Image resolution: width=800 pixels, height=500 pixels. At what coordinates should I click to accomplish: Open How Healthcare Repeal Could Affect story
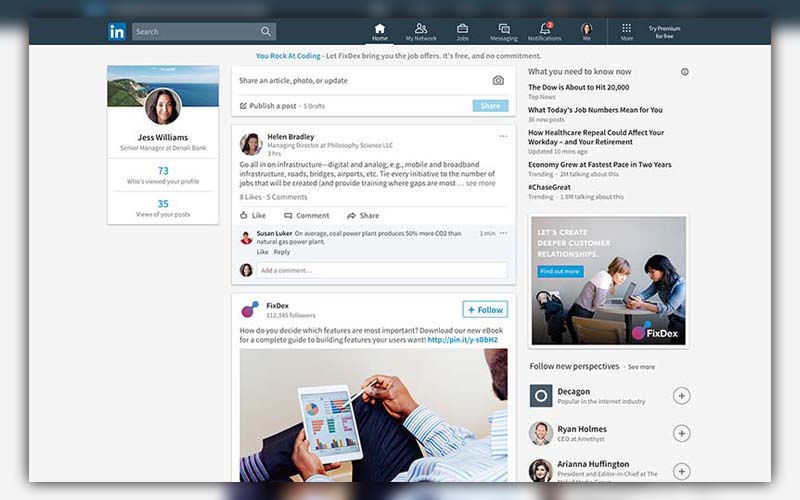point(596,137)
